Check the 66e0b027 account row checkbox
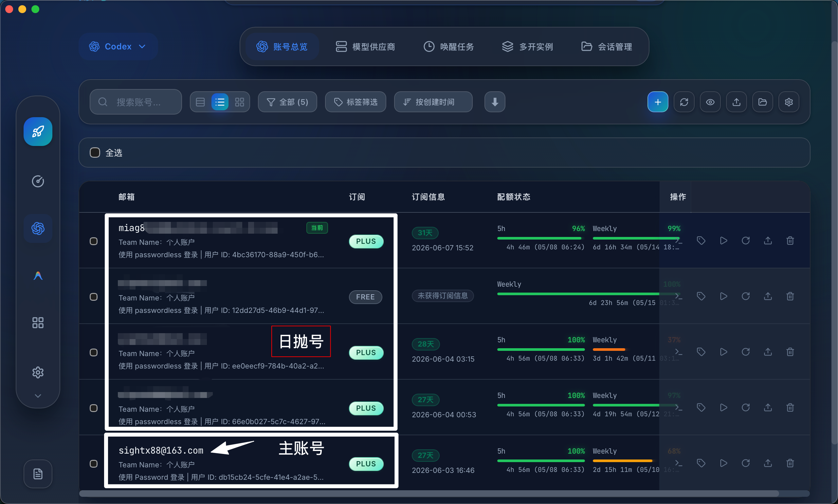This screenshot has height=504, width=838. (93, 408)
